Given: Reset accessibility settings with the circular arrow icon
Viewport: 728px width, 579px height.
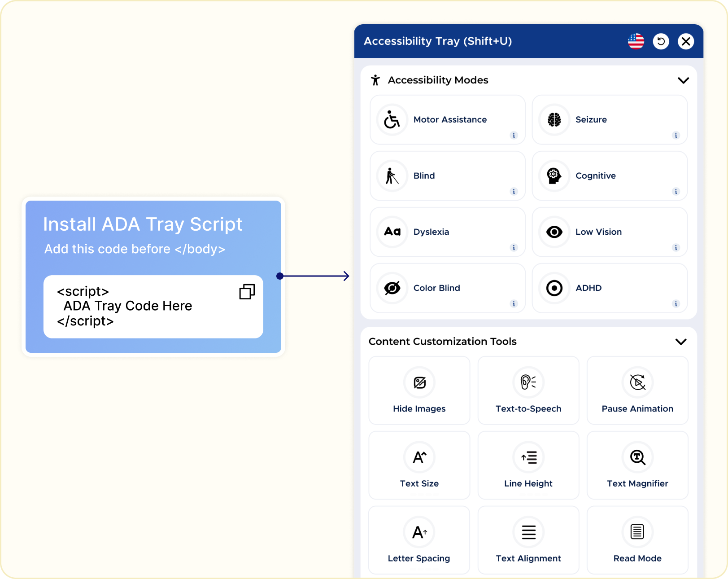Looking at the screenshot, I should pos(661,41).
